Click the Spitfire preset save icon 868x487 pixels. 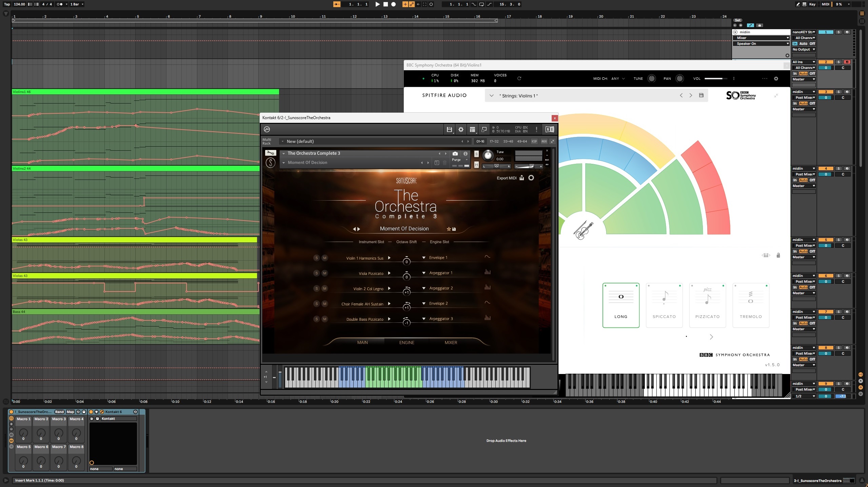tap(701, 95)
